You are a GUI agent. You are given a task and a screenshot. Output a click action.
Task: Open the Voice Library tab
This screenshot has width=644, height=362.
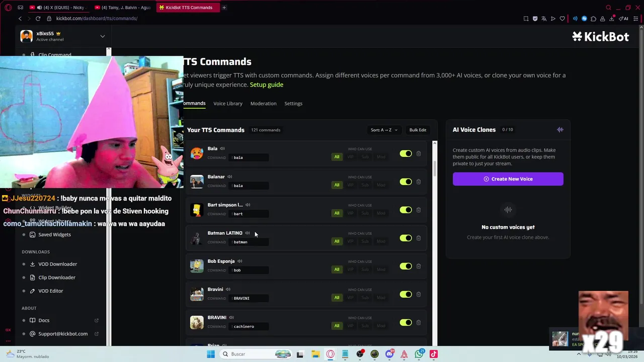(228, 104)
